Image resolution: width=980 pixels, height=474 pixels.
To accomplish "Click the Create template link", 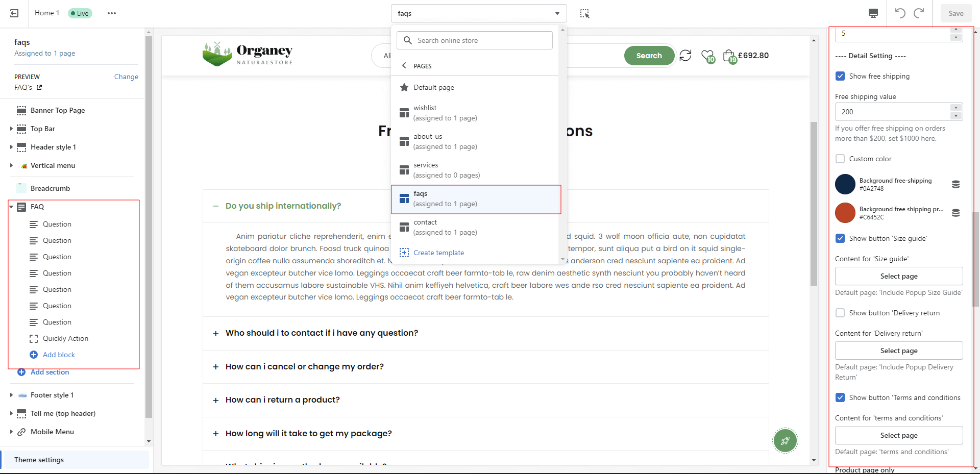I will point(438,253).
